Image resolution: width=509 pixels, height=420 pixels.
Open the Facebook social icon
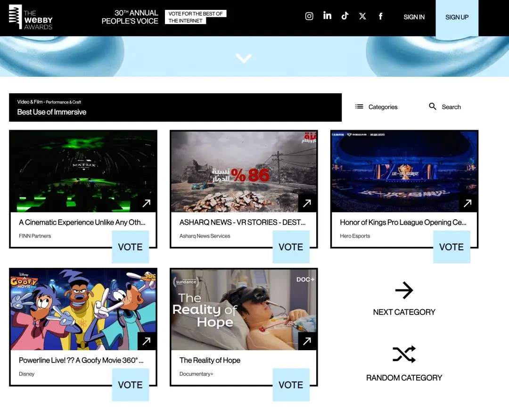[380, 16]
